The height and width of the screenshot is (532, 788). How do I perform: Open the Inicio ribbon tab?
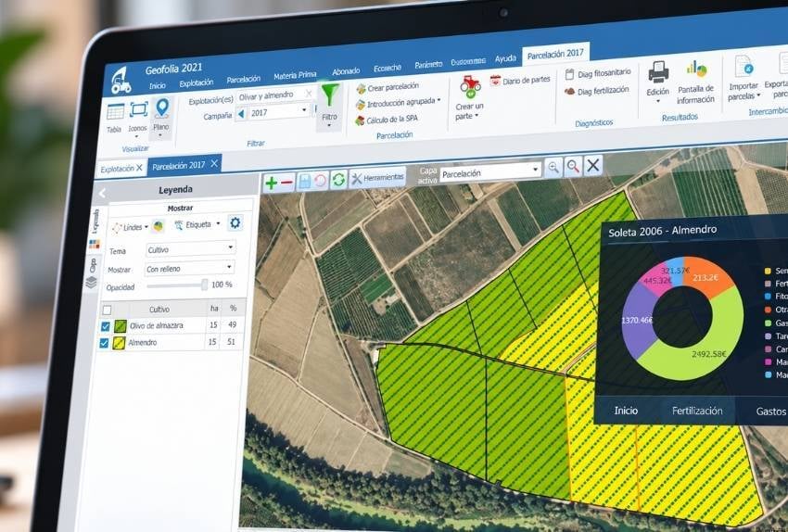158,85
